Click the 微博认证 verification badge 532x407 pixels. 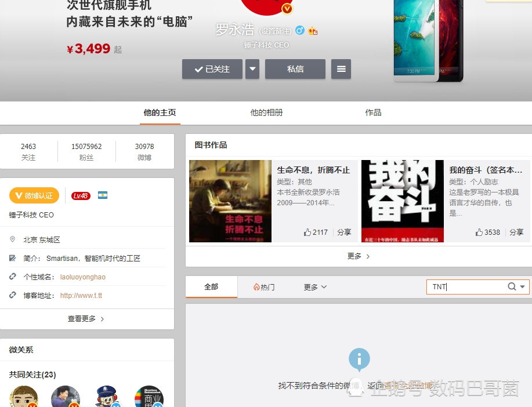[34, 196]
